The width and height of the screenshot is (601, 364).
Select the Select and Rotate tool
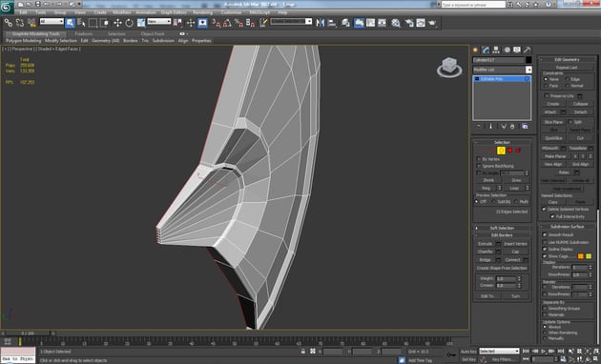pos(129,23)
